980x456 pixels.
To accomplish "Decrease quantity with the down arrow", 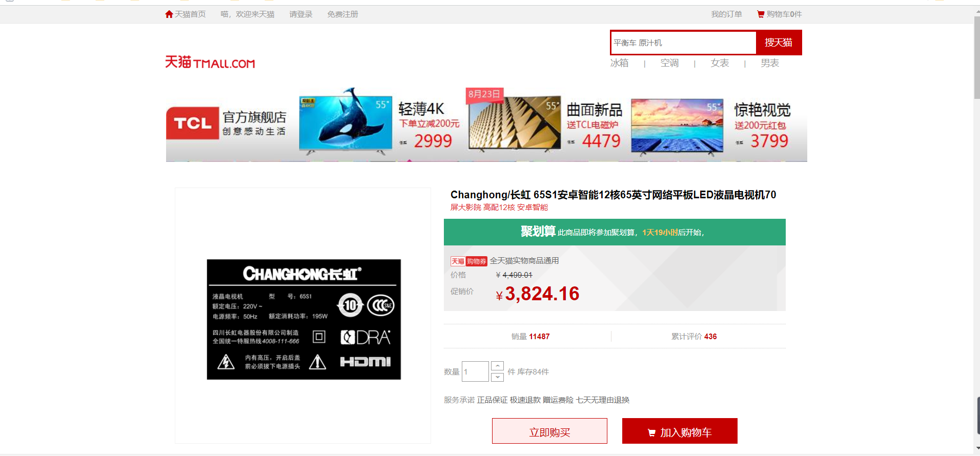I will (x=497, y=377).
